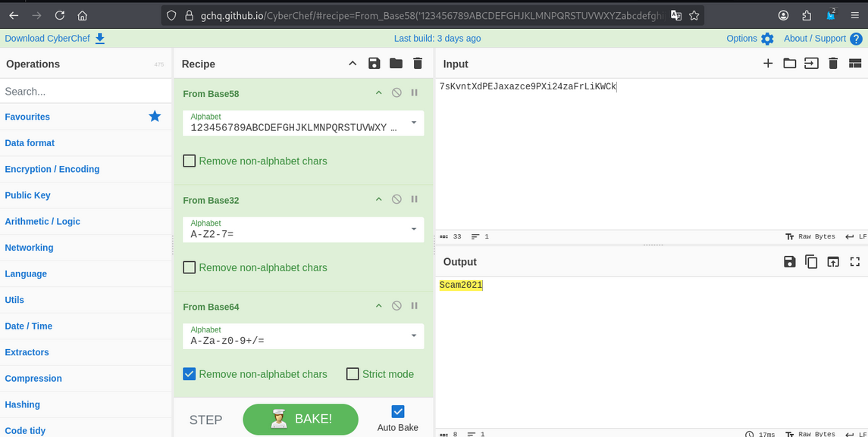Toggle the Auto Bake checkbox

tap(398, 412)
